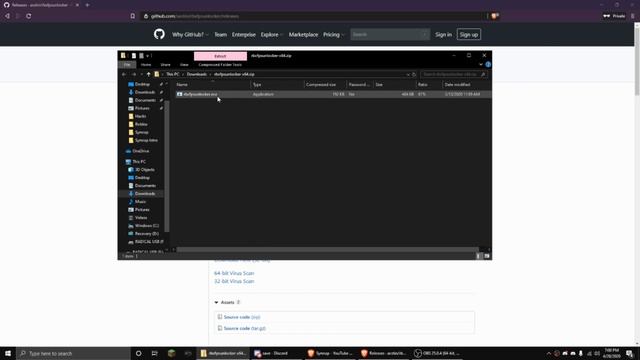The image size is (640, 360).
Task: Select the Compressed Folder Tools tab
Action: click(220, 64)
